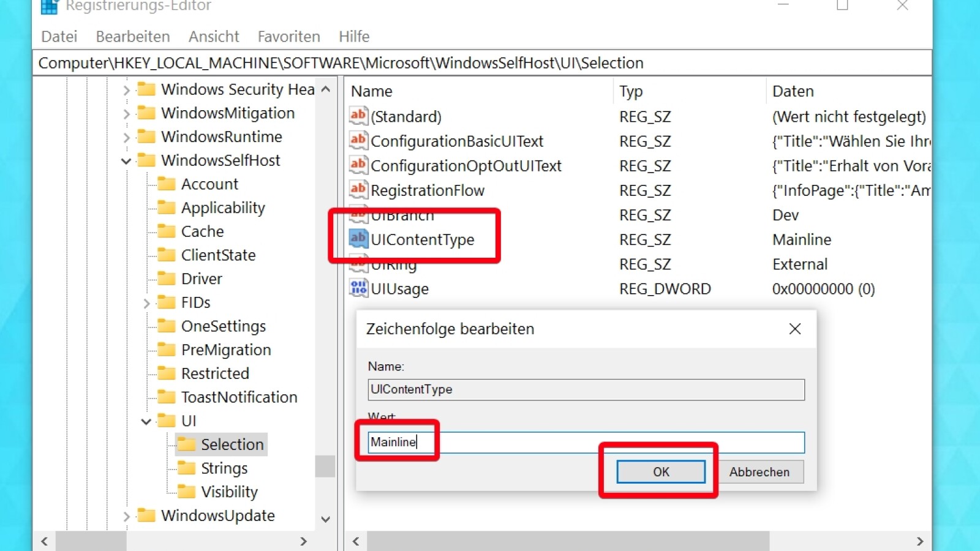Select the ToastNotification folder icon

tap(167, 397)
